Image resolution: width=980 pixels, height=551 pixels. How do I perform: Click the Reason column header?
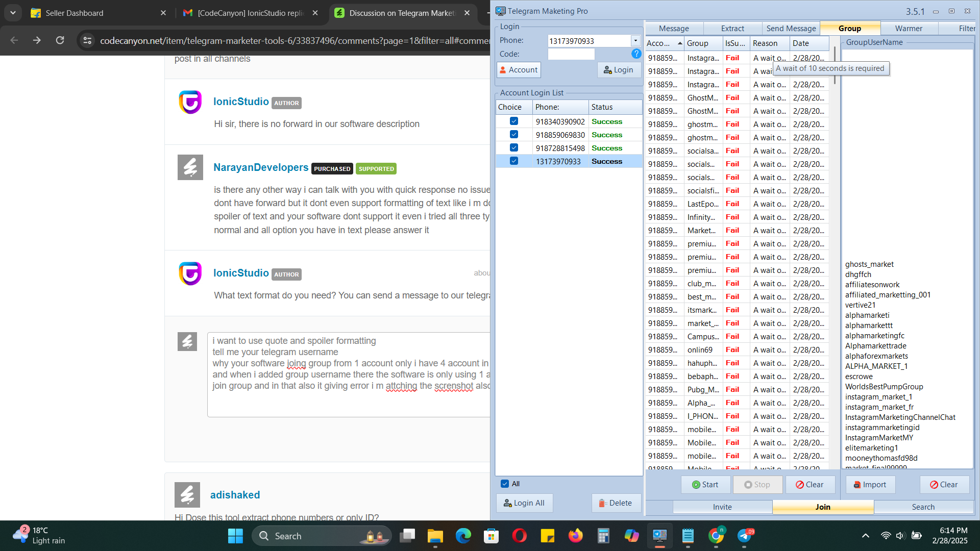[x=770, y=43]
